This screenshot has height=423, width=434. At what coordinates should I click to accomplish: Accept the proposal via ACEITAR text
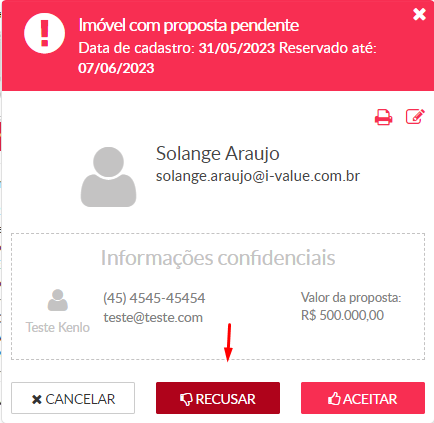(370, 399)
